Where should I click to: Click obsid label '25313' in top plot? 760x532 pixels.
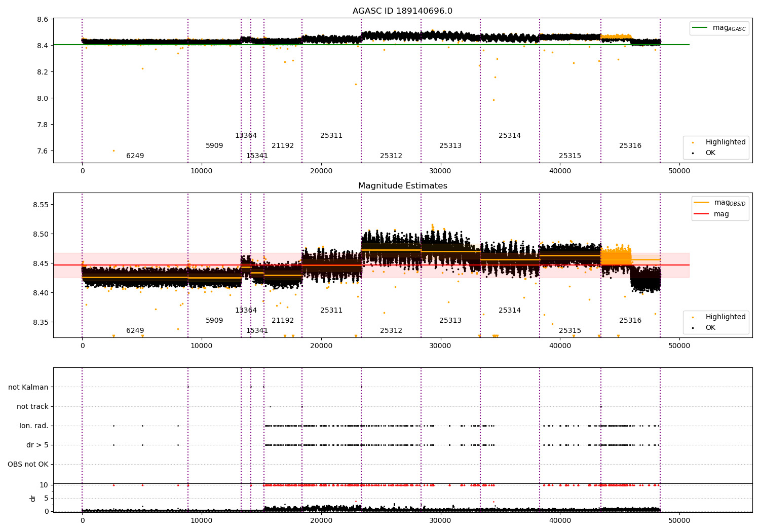pyautogui.click(x=450, y=146)
